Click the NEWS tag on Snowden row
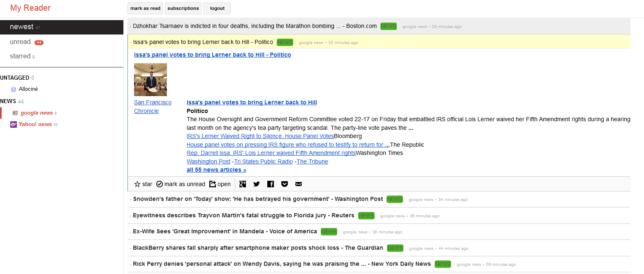 [x=395, y=199]
